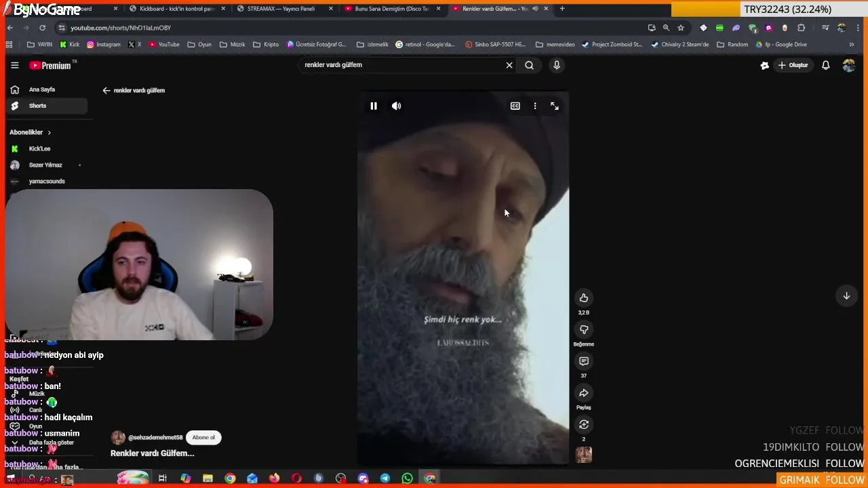Click the search magnifier button
This screenshot has height=488, width=868.
pos(529,65)
